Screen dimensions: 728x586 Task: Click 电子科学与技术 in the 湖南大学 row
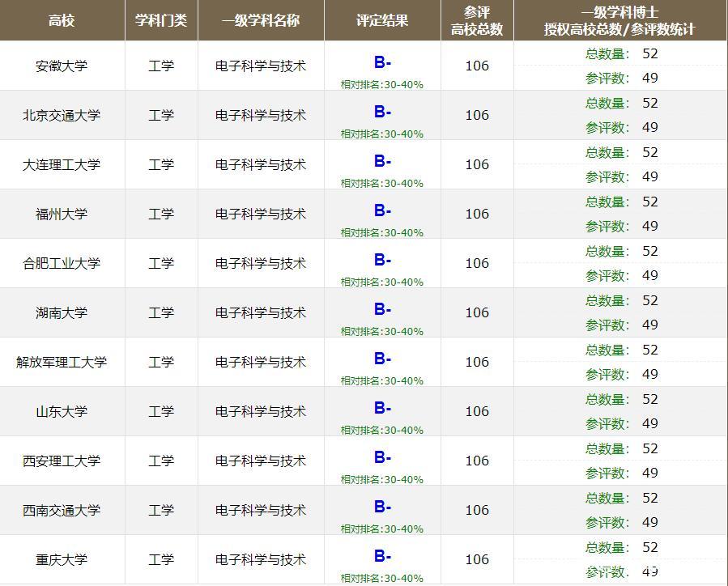click(261, 312)
